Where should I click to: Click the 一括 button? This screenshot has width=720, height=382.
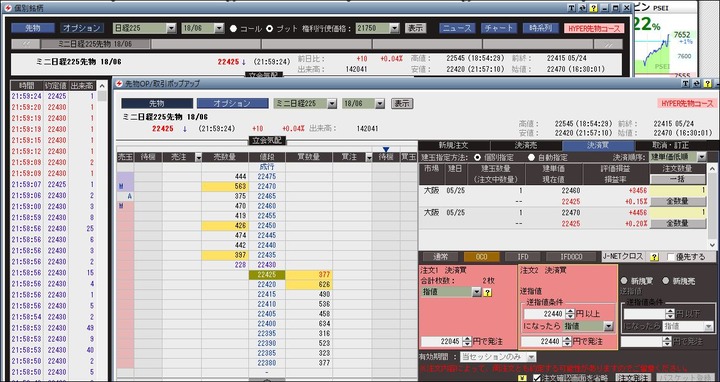pos(678,180)
